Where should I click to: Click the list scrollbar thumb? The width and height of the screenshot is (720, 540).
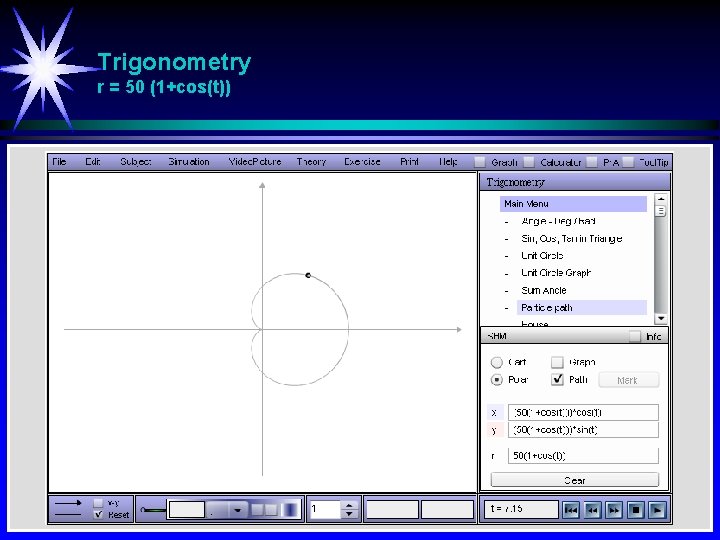pyautogui.click(x=661, y=211)
